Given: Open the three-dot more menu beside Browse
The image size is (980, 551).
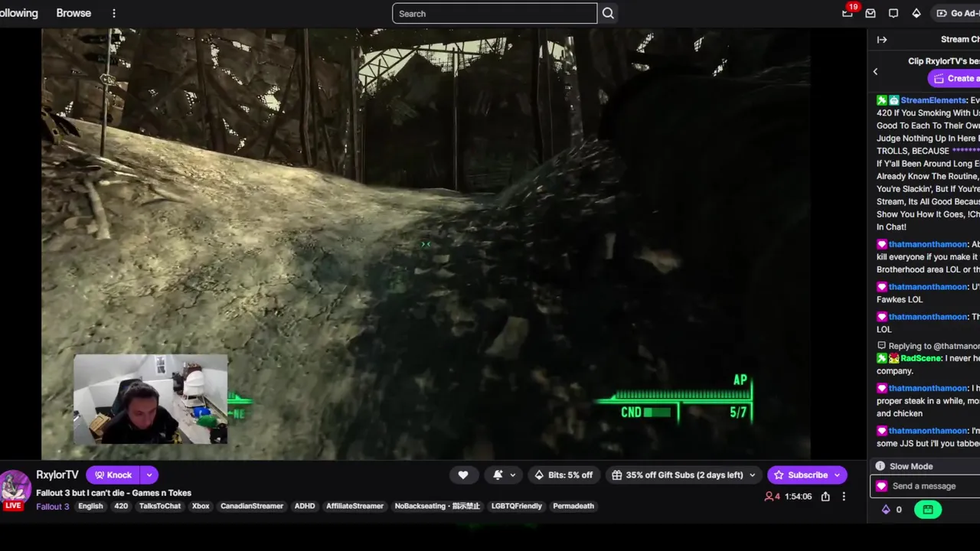Looking at the screenshot, I should pos(114,13).
